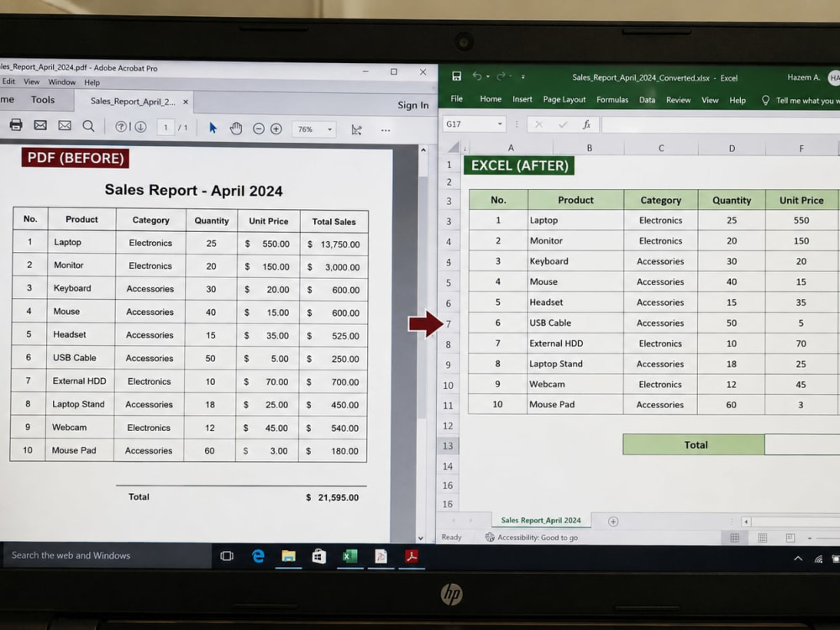Switch to Normal view icon in Excel status bar
This screenshot has height=630, width=840.
[x=734, y=538]
